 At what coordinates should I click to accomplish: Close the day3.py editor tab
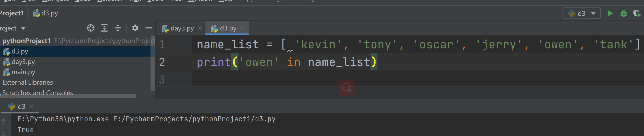(x=200, y=28)
